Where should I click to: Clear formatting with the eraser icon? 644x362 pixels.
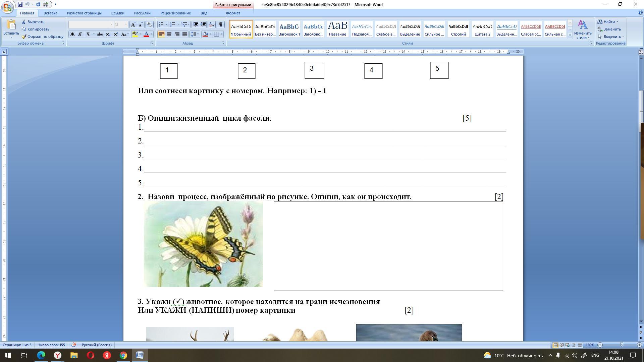150,24
